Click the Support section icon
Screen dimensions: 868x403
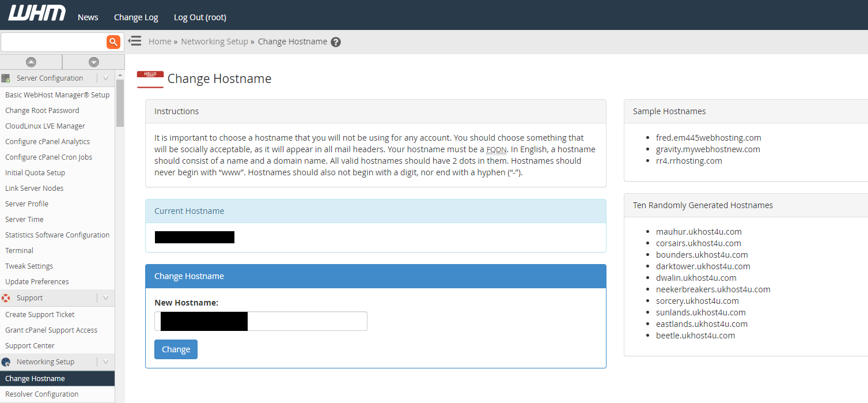point(5,297)
